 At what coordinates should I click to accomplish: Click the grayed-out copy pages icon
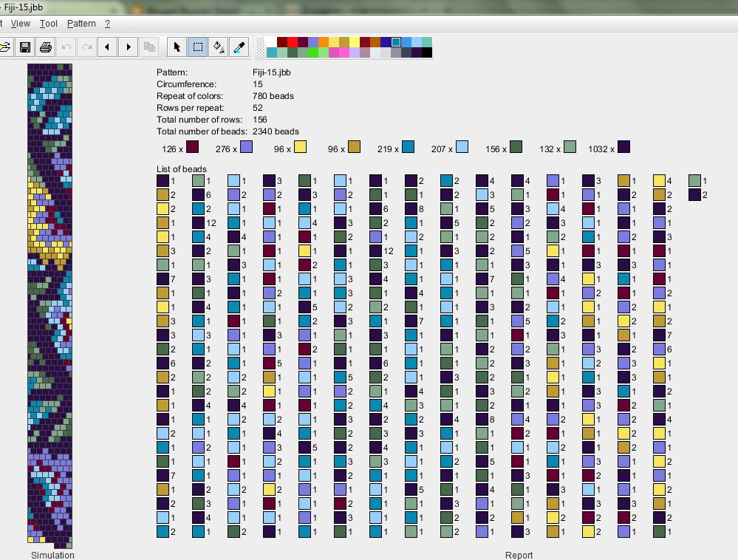[149, 47]
